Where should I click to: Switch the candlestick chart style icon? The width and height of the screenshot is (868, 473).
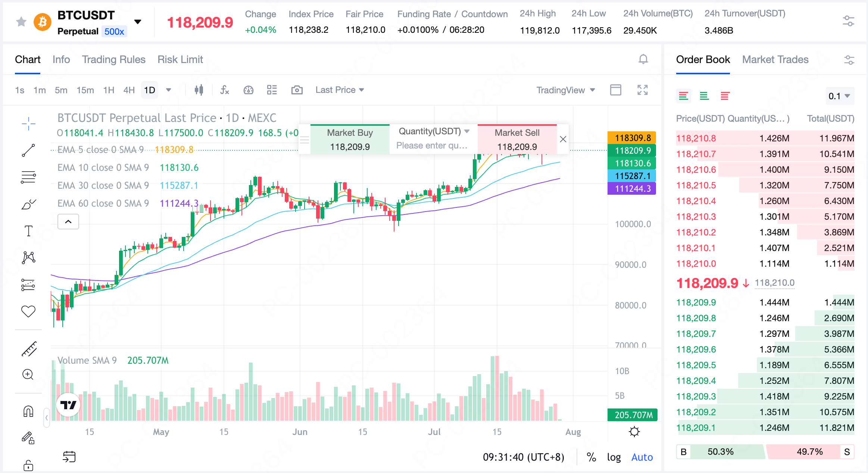click(x=199, y=90)
